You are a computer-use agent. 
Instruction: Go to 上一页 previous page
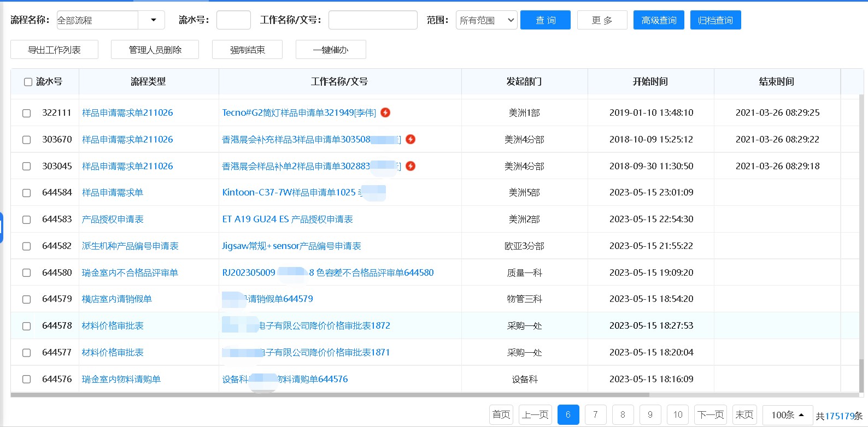(x=535, y=415)
